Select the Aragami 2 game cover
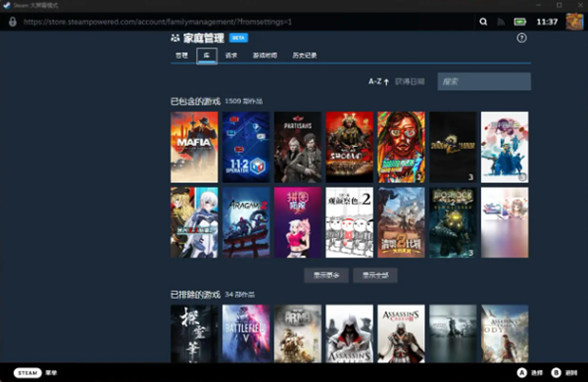 [x=246, y=222]
